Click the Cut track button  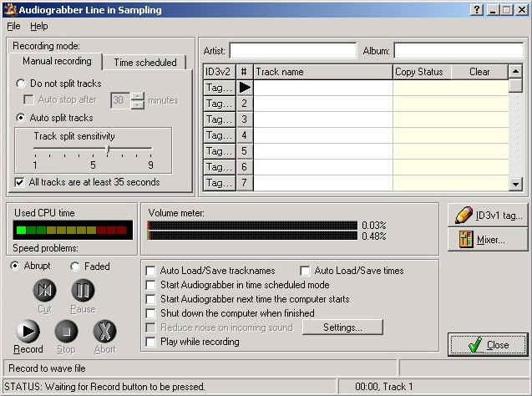(44, 290)
